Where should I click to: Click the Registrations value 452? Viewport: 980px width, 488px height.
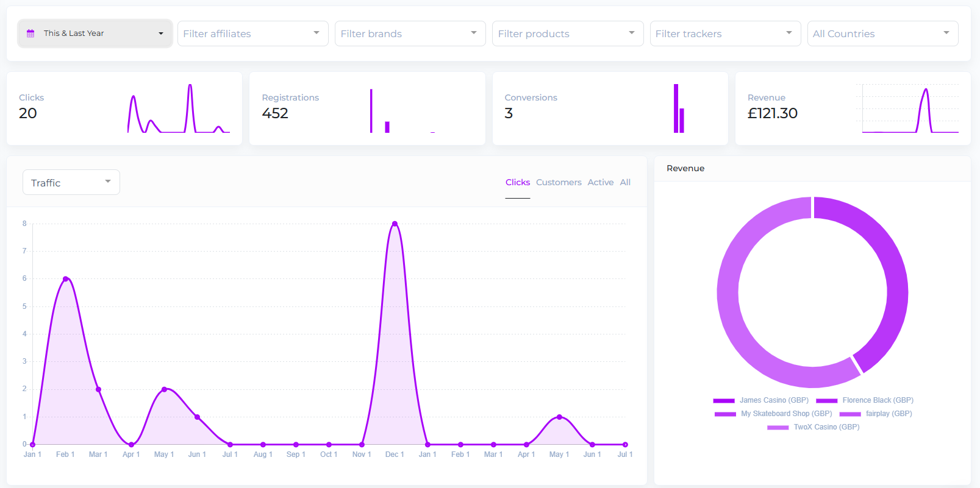[x=275, y=113]
